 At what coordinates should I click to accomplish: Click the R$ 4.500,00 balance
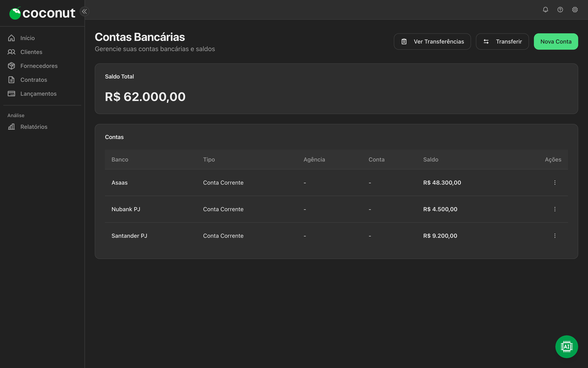point(440,209)
